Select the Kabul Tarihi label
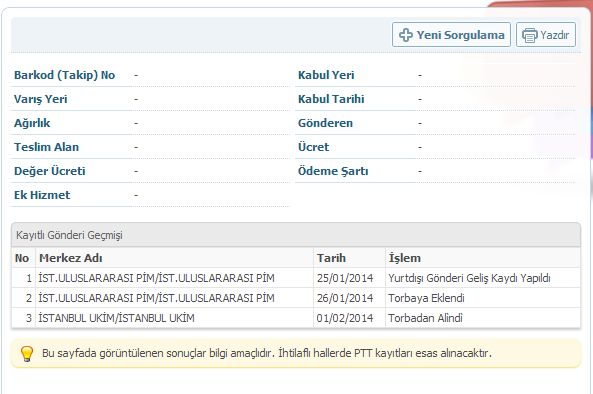 [331, 99]
